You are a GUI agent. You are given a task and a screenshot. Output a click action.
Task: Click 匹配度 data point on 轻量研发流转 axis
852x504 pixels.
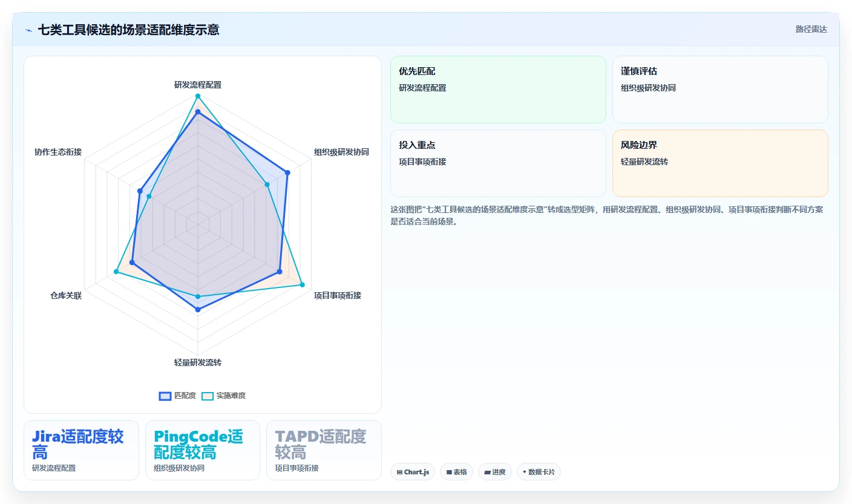tap(197, 310)
